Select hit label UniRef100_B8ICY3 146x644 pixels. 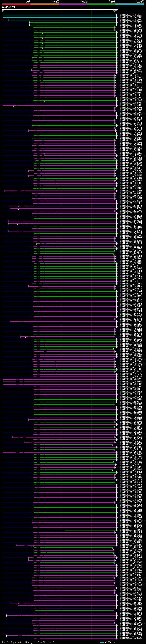coord(131,238)
